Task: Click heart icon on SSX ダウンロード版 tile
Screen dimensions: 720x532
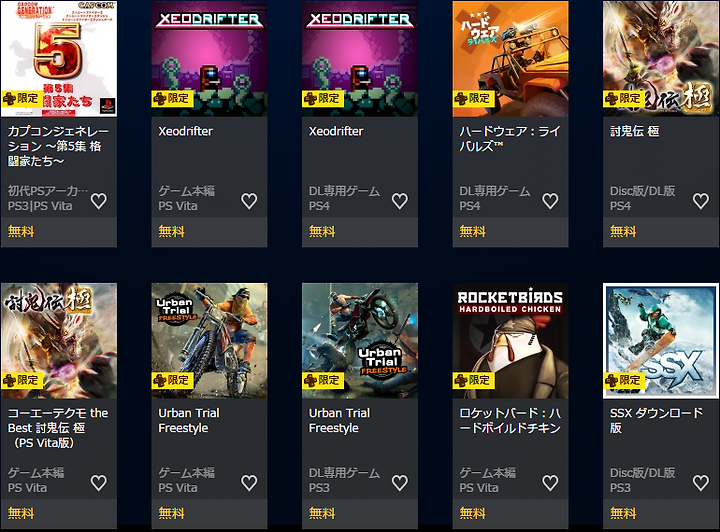Action: click(x=701, y=483)
